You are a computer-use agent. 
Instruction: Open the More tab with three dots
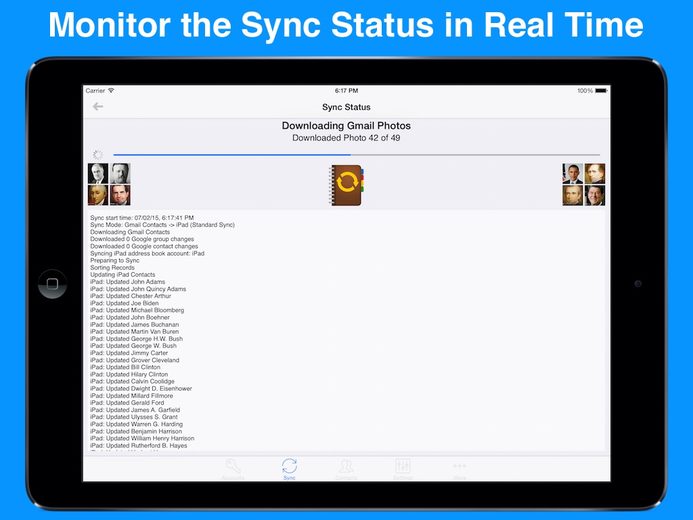[x=459, y=469]
